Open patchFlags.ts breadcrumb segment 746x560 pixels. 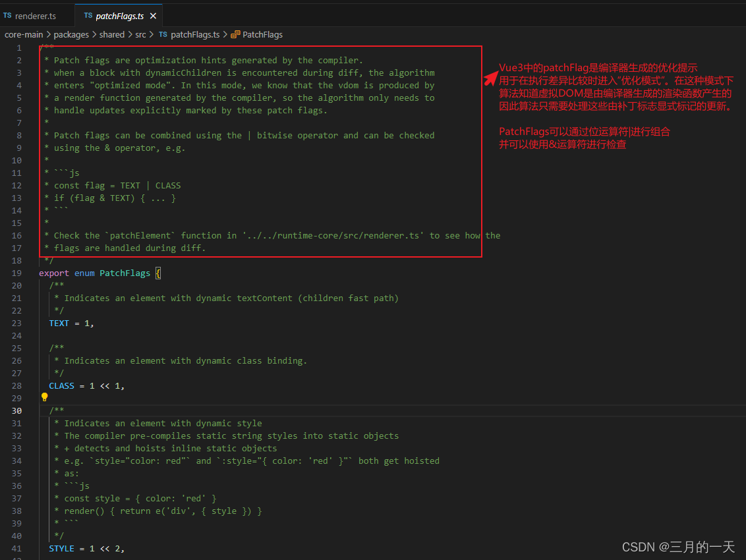pyautogui.click(x=195, y=35)
